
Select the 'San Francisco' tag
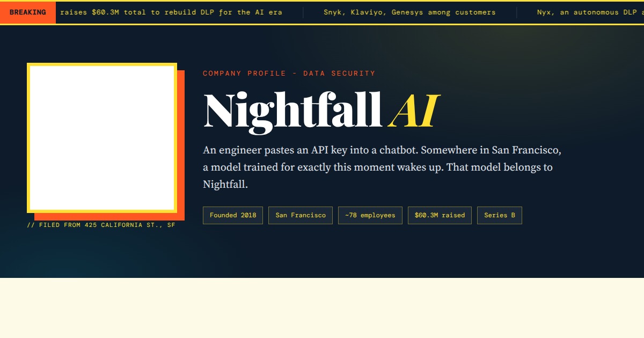pos(301,215)
